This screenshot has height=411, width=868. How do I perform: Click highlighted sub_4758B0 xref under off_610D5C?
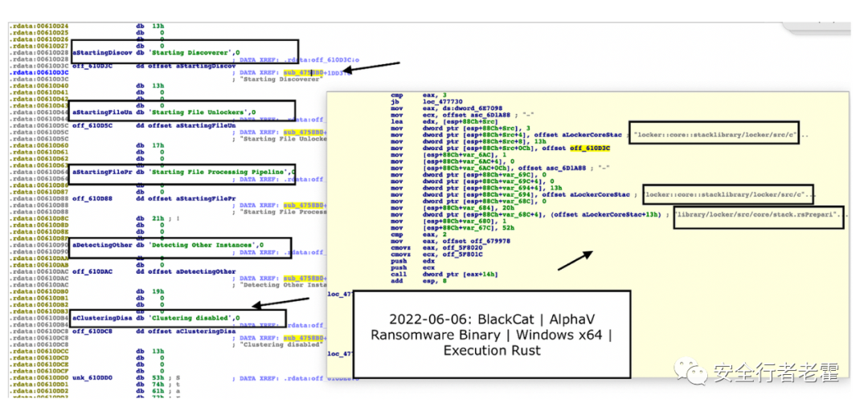point(302,132)
